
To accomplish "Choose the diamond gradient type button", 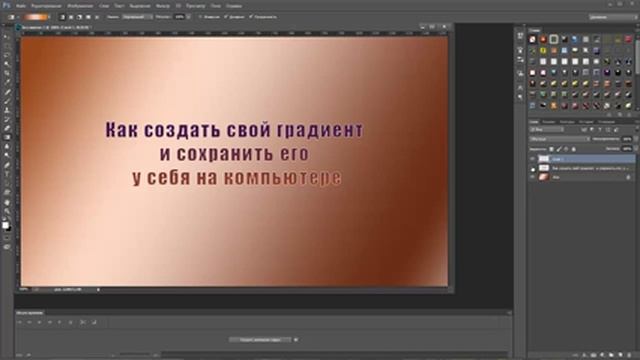I will point(97,17).
